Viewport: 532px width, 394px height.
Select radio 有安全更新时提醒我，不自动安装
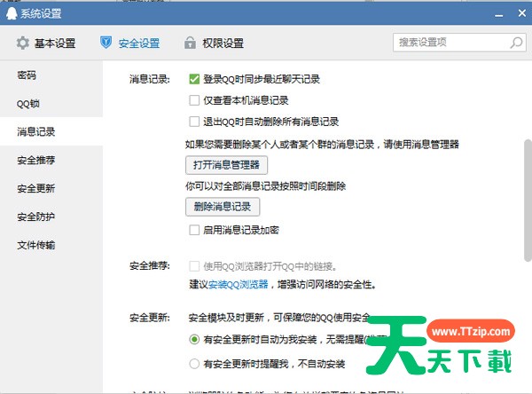(194, 364)
